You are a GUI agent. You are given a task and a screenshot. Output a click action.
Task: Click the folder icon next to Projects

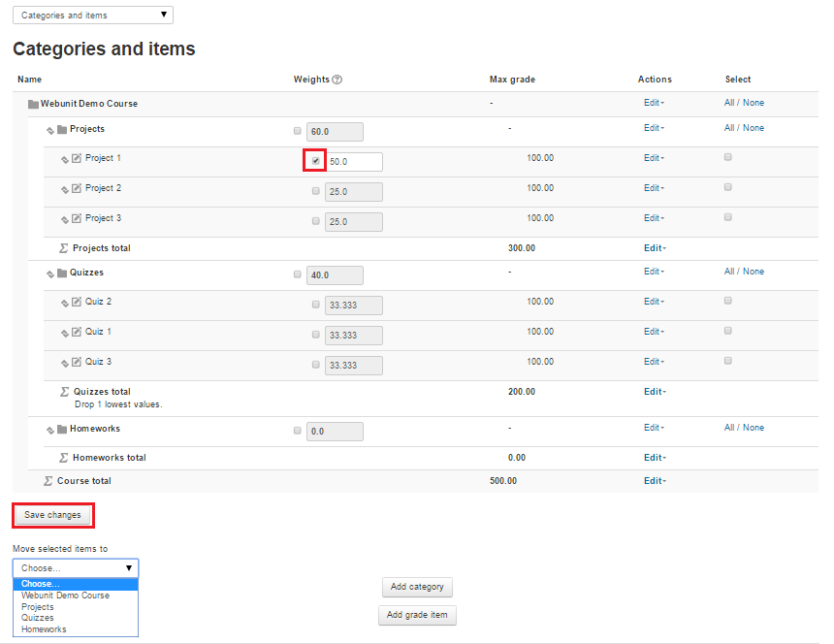(62, 129)
